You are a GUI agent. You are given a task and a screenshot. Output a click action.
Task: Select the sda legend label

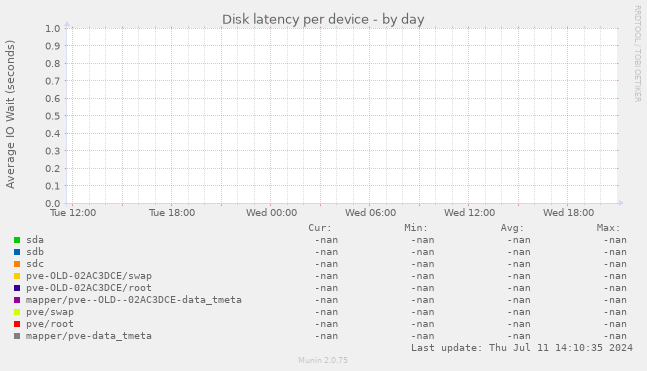tap(35, 240)
